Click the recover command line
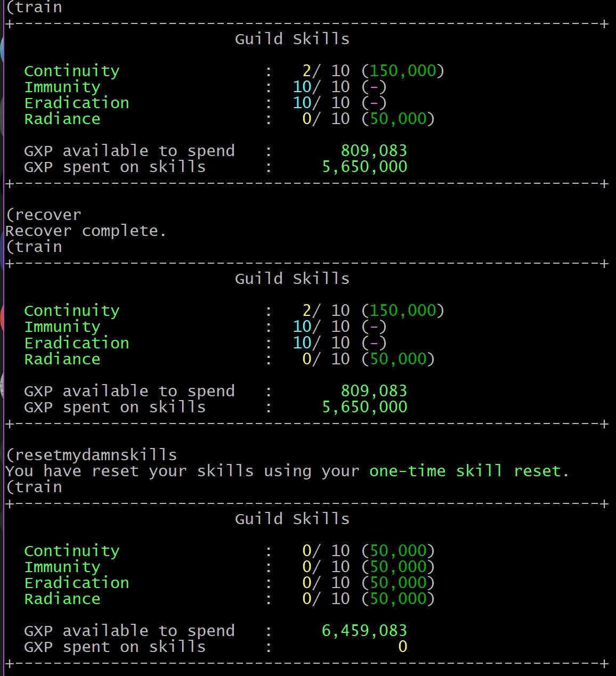The height and width of the screenshot is (676, 616). tap(47, 215)
